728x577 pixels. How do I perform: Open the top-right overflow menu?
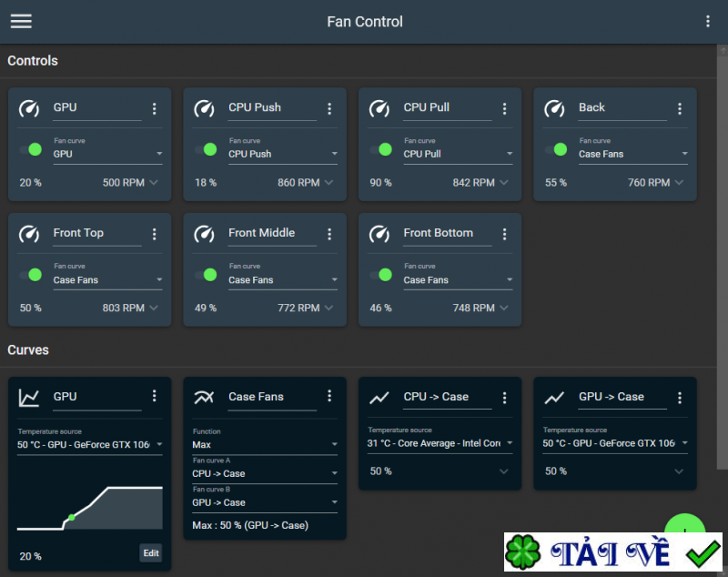(708, 21)
